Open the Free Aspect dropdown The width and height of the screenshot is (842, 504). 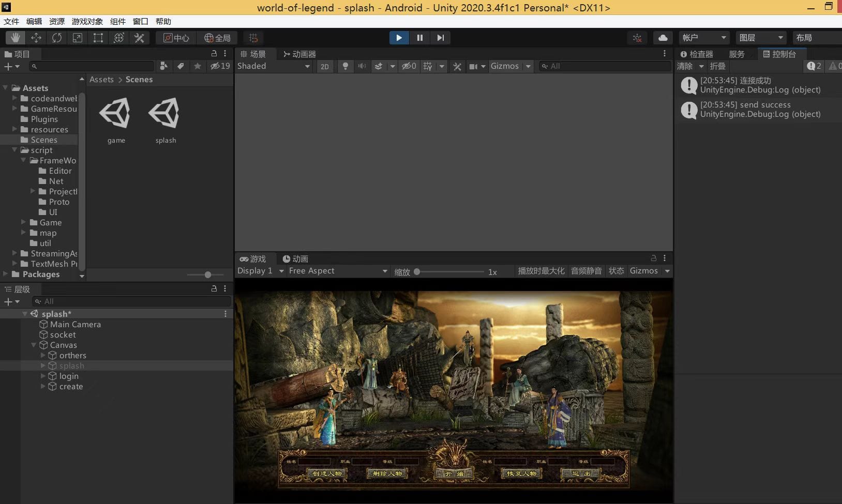[338, 271]
